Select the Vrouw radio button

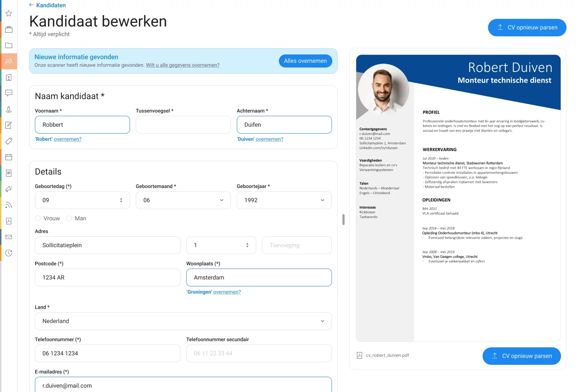(x=38, y=218)
